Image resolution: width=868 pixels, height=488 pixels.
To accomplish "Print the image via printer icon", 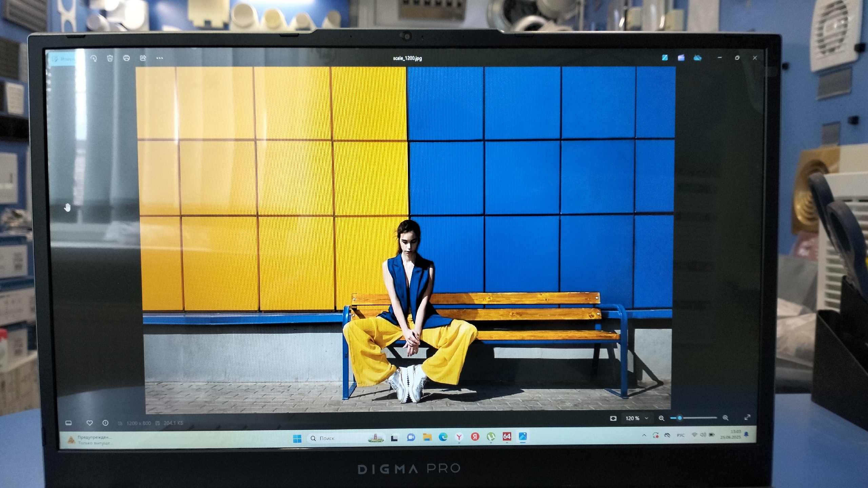I will (x=126, y=58).
